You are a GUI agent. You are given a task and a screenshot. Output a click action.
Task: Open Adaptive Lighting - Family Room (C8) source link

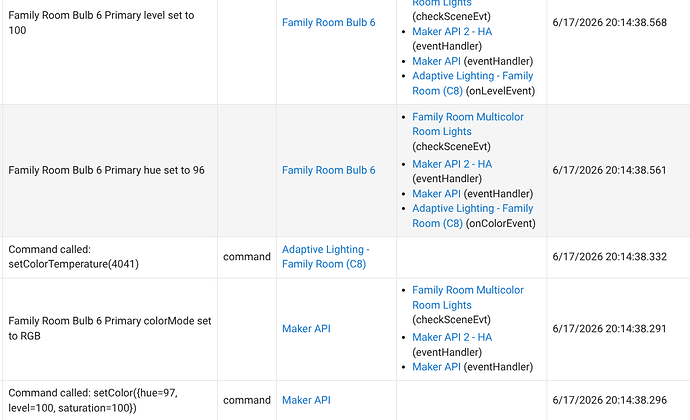click(x=325, y=257)
